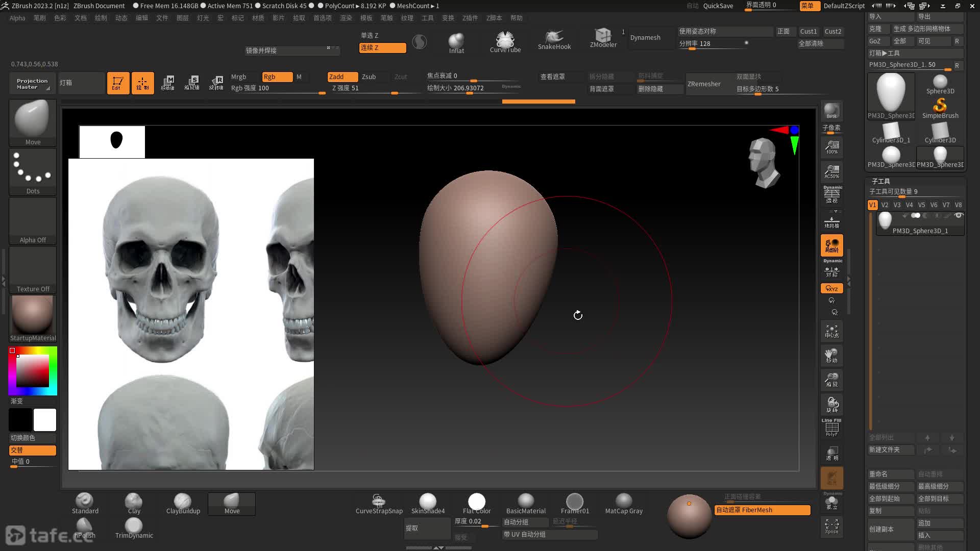This screenshot has height=551, width=980.
Task: Toggle transparency display icon
Action: (831, 453)
